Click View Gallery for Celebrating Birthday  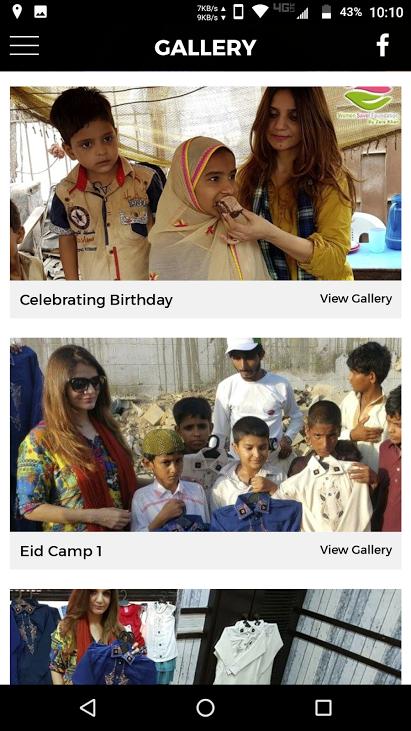point(356,299)
